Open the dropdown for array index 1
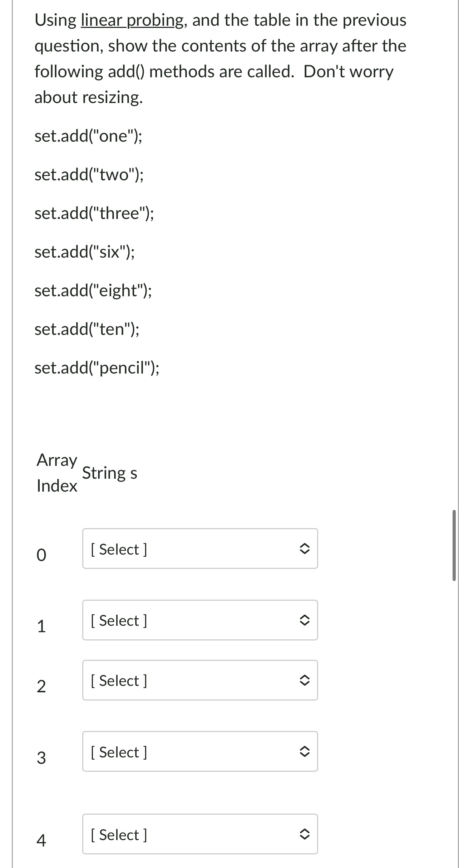 199,620
